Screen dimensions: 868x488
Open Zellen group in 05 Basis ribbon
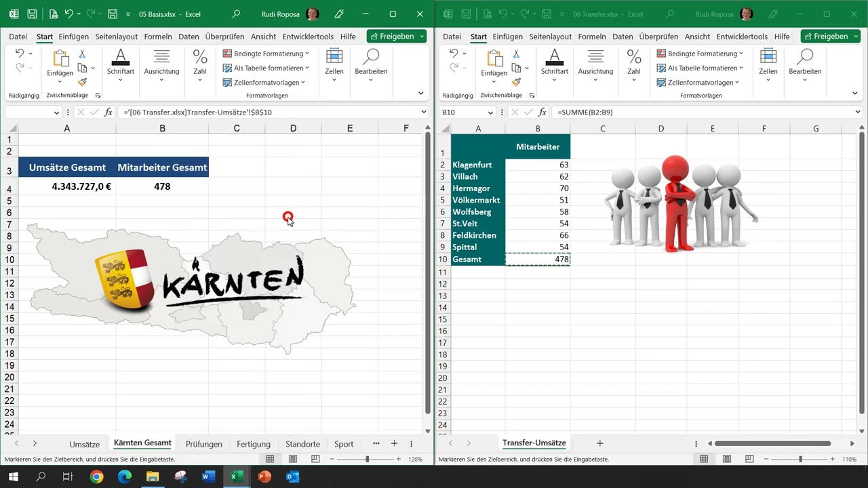click(x=334, y=65)
